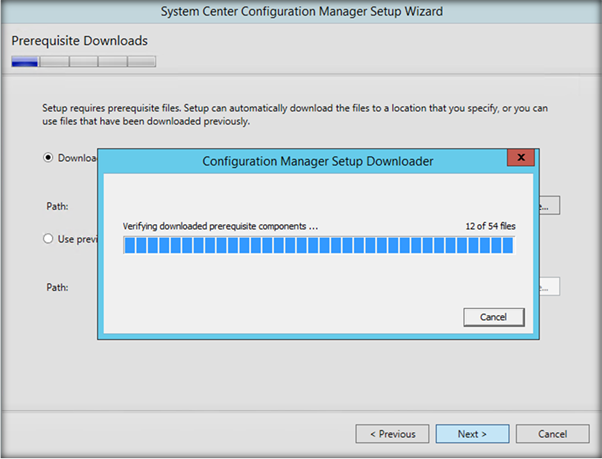Select the Download required files radio button

coord(48,158)
